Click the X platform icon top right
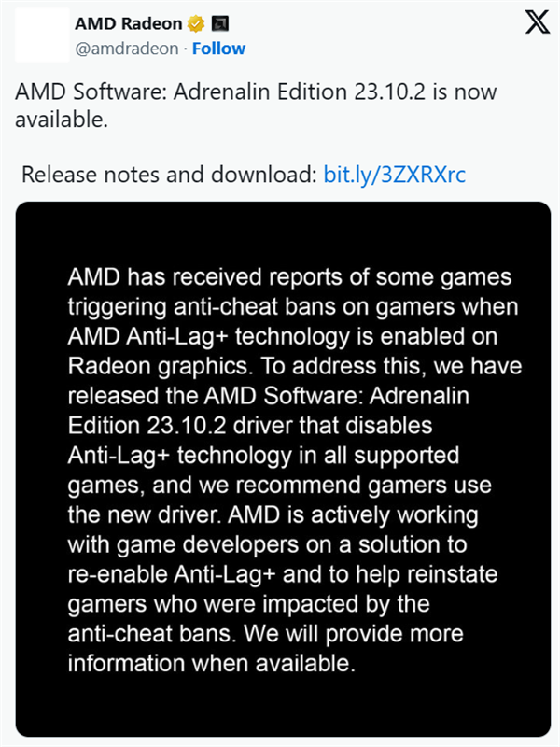 (537, 22)
